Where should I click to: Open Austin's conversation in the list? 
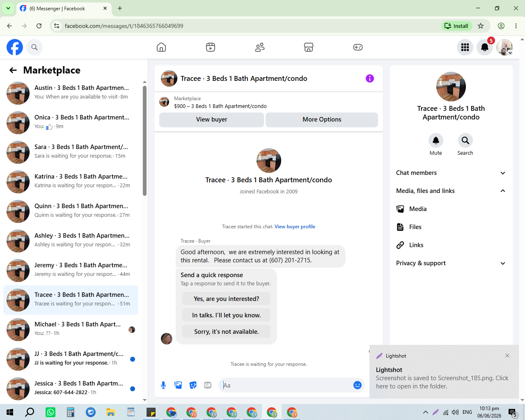coord(71,93)
